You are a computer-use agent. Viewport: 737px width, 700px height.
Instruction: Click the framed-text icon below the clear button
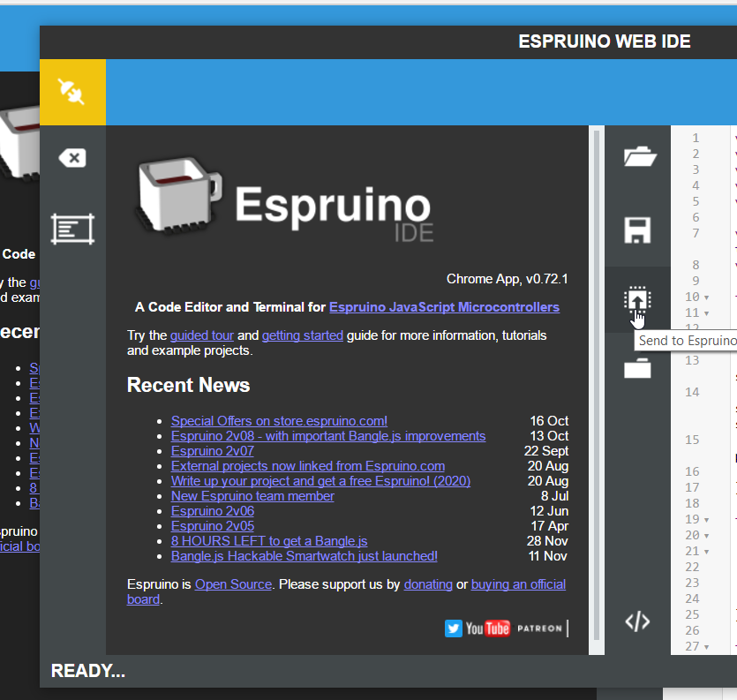click(x=72, y=229)
